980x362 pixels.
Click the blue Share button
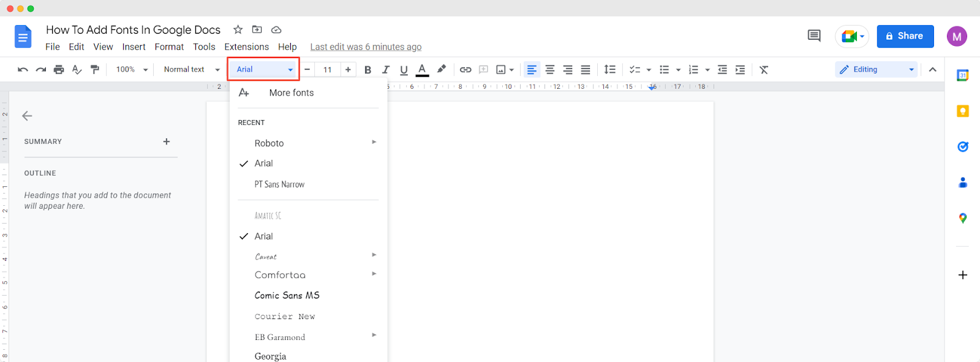[x=905, y=36]
